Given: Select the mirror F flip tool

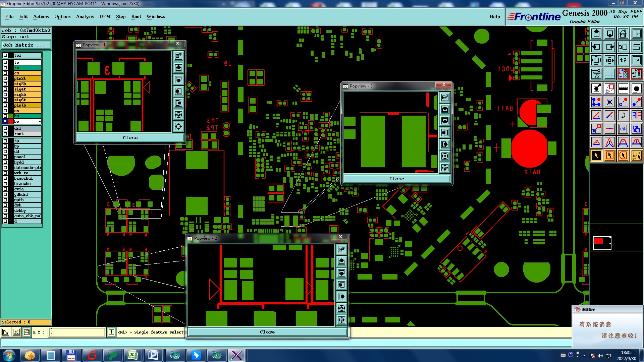Looking at the screenshot, I should 636,115.
